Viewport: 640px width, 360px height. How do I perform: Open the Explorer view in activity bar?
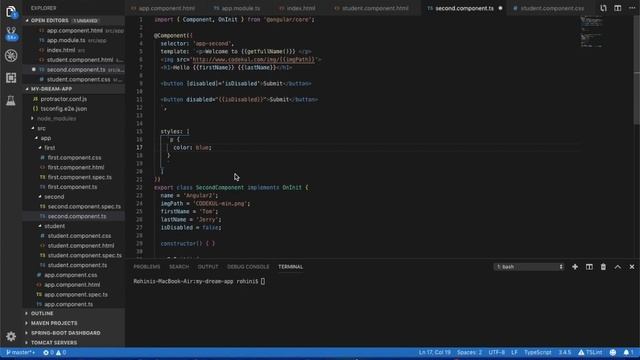11,11
